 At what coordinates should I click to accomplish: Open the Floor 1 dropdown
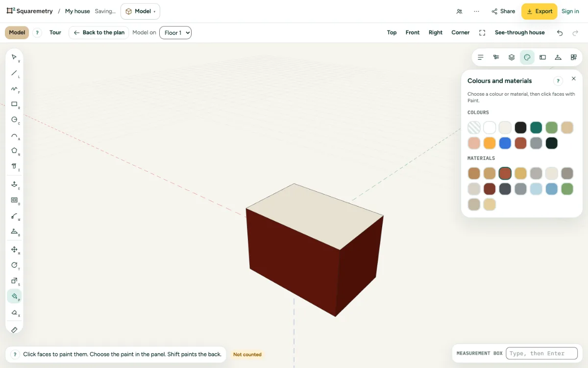pyautogui.click(x=175, y=33)
